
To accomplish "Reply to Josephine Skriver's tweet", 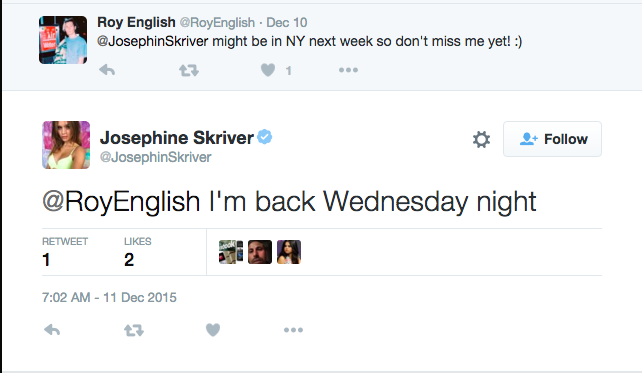I will coord(52,330).
